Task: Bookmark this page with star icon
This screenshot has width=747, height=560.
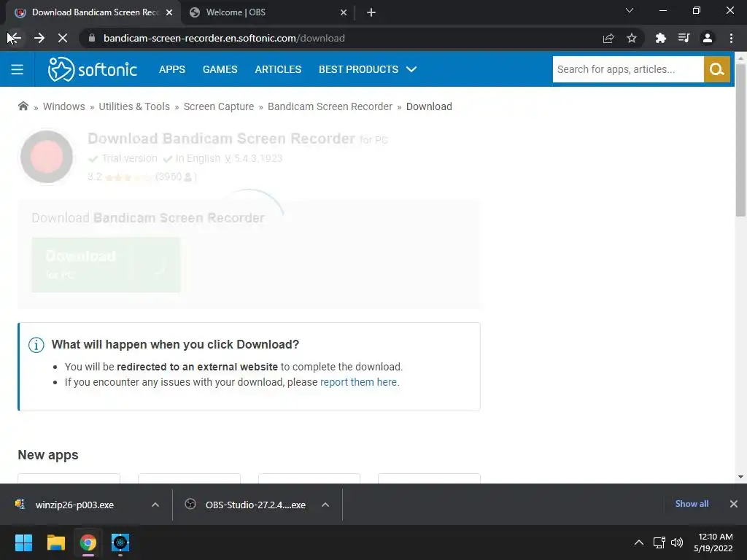Action: pos(632,38)
